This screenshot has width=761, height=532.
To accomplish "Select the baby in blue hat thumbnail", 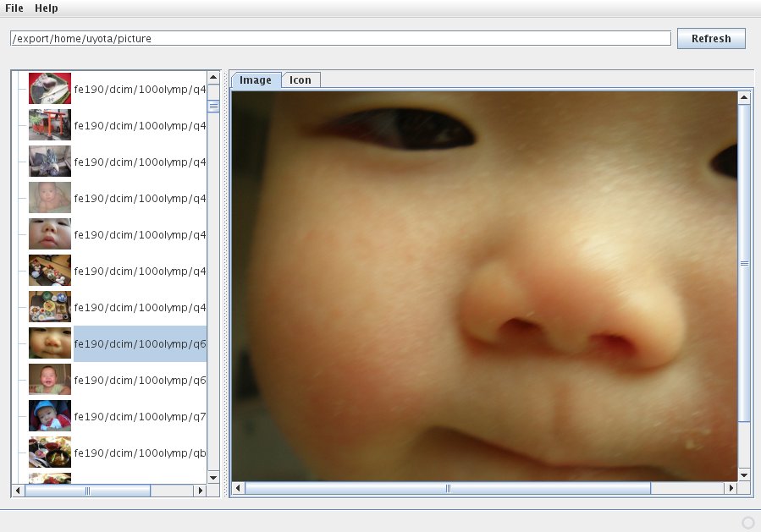I will [x=49, y=416].
